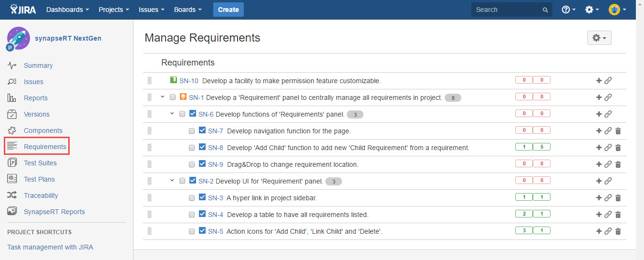Click drag handle of SN-10 row
This screenshot has width=644, height=260.
pyautogui.click(x=149, y=81)
